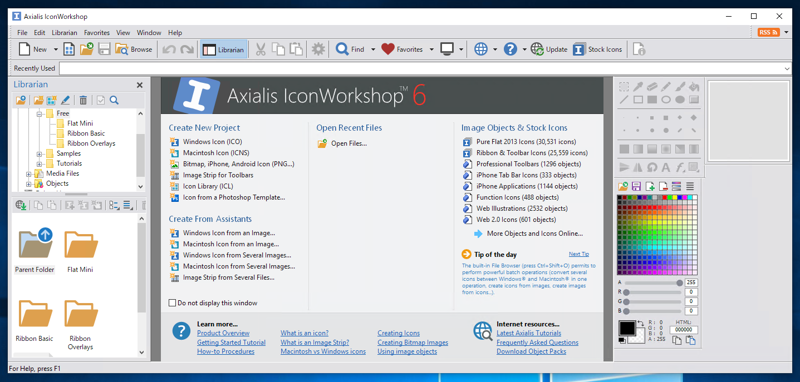Select 'Tutorials' in the Librarian tree
800x382 pixels.
click(x=69, y=164)
